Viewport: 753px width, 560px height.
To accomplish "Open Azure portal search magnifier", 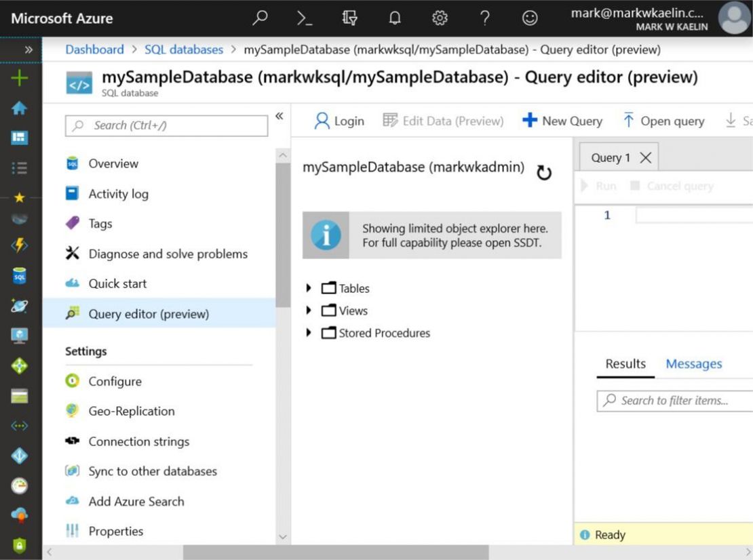I will click(x=260, y=18).
